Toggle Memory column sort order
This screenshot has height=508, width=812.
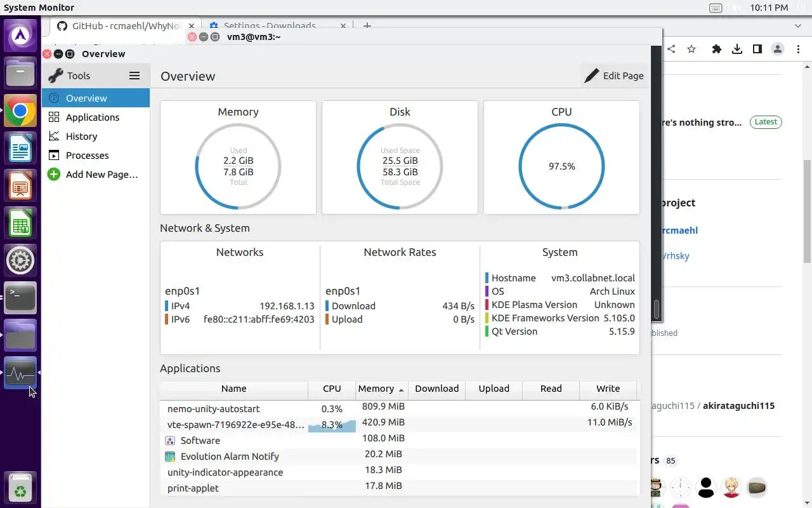381,389
